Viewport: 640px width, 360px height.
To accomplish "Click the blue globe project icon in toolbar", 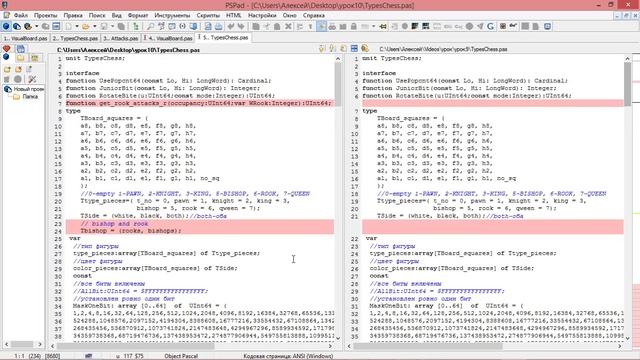I will (6, 27).
